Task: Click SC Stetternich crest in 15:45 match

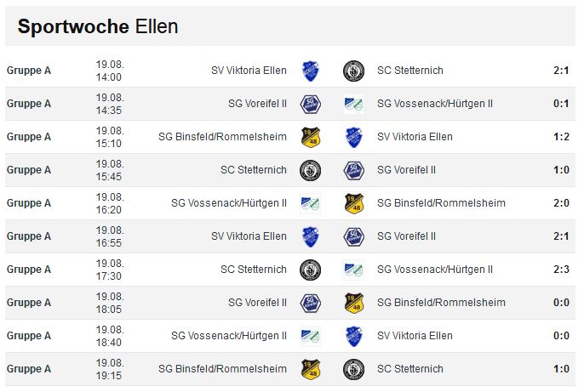Action: pos(310,170)
